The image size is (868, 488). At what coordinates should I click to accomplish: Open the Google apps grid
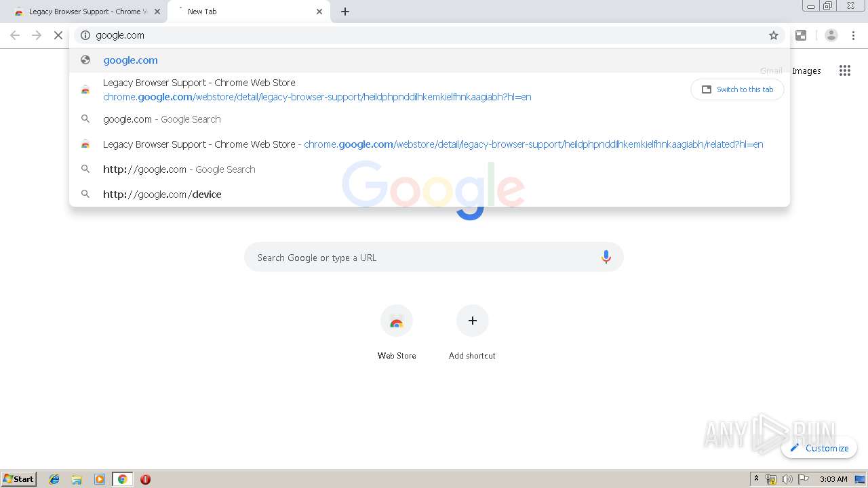pos(845,70)
